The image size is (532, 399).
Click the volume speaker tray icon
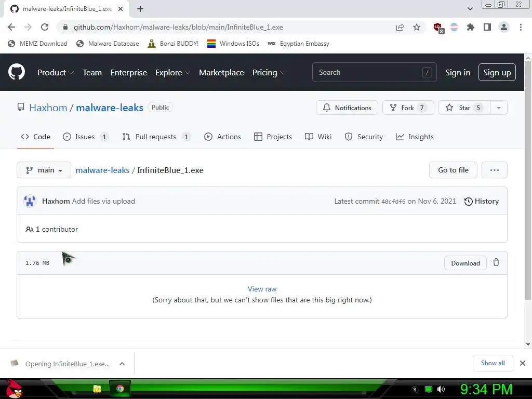[x=441, y=389]
